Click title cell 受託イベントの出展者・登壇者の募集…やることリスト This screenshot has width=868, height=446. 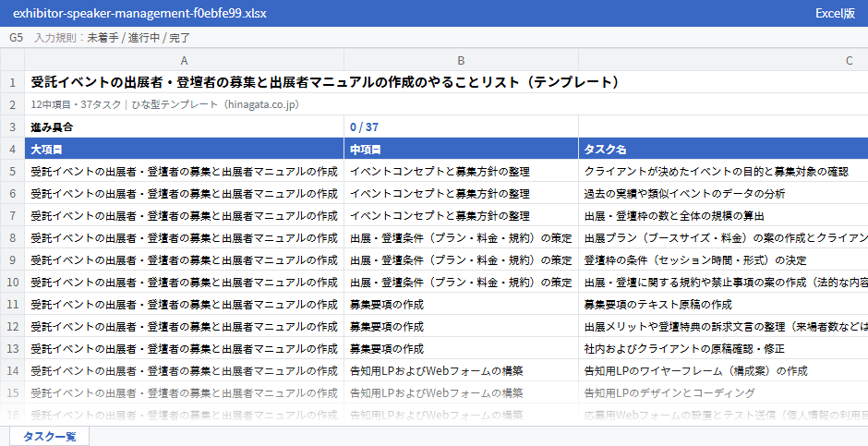click(x=325, y=82)
